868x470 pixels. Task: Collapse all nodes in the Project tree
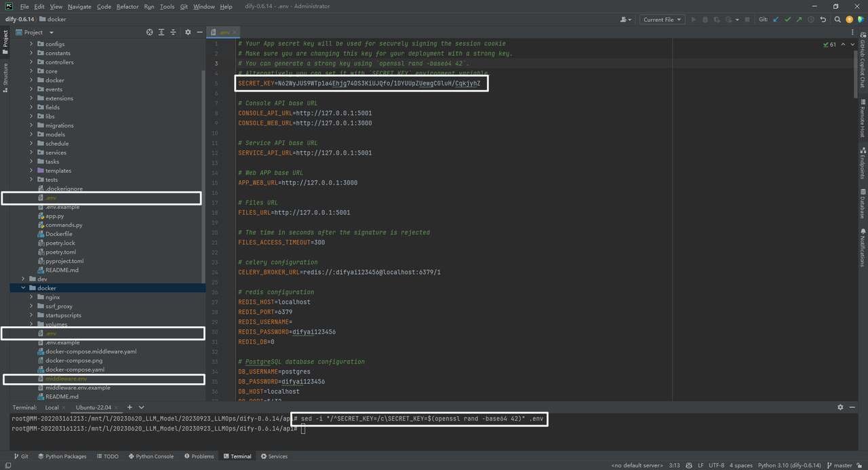(173, 32)
